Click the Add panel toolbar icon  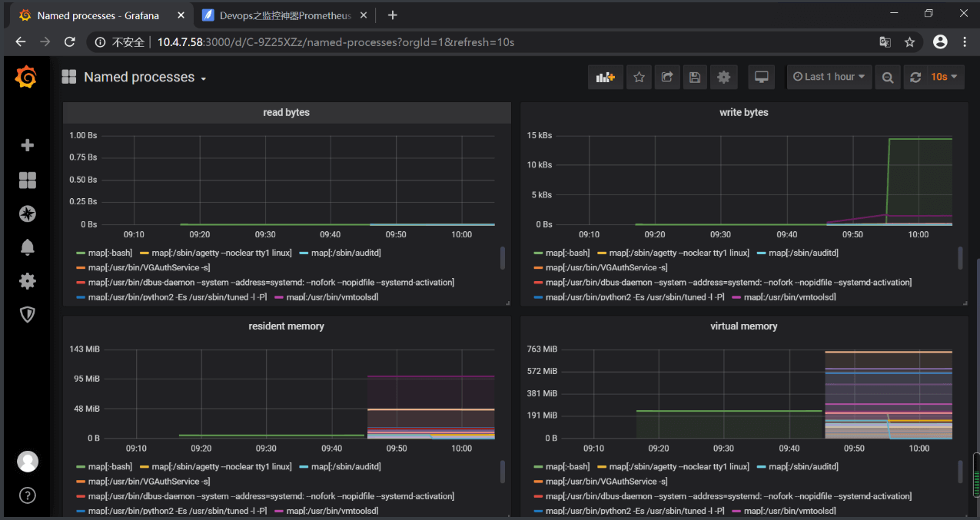[x=605, y=77]
